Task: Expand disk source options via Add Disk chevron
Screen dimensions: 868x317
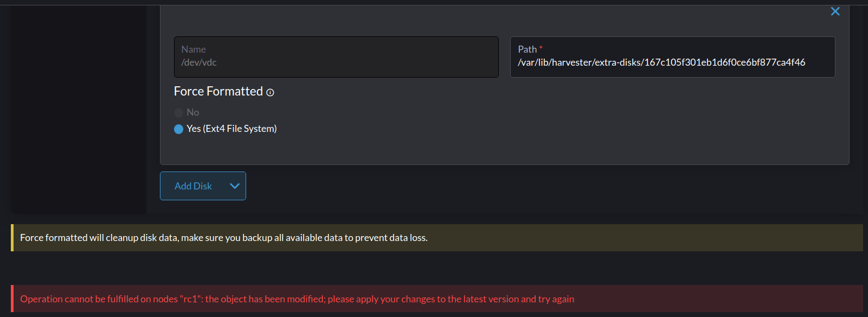Action: [x=234, y=186]
